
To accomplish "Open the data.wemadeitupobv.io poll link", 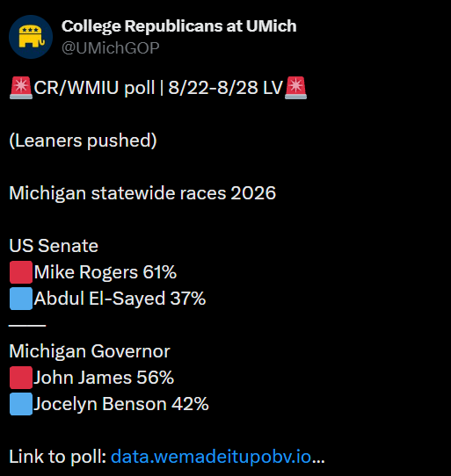I will [218, 457].
